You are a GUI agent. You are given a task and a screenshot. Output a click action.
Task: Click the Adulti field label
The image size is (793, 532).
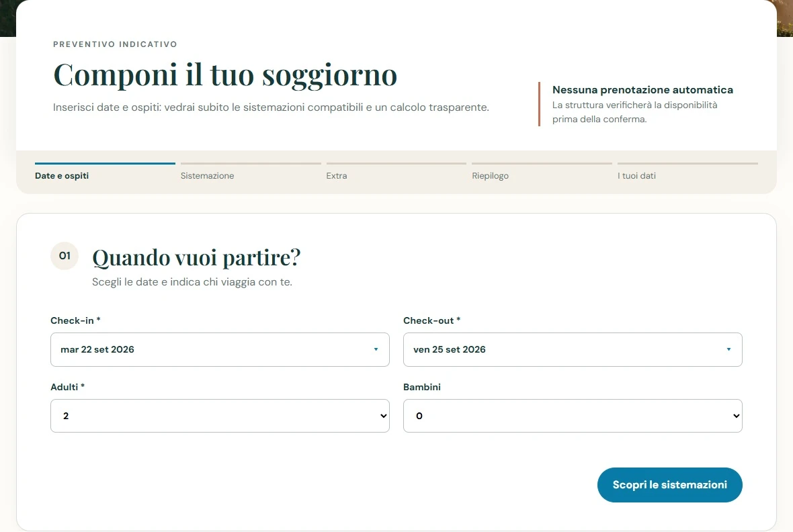pos(67,387)
